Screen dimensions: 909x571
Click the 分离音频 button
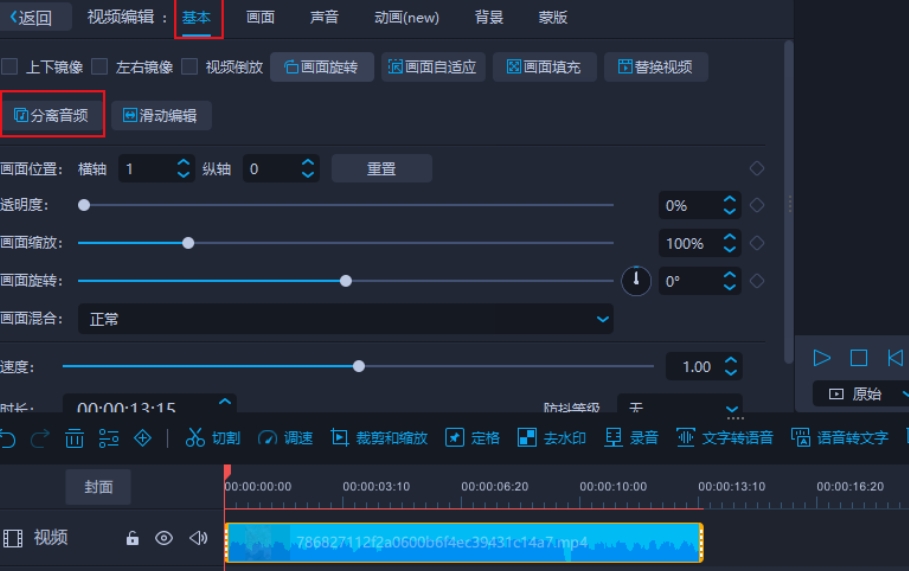(51, 115)
